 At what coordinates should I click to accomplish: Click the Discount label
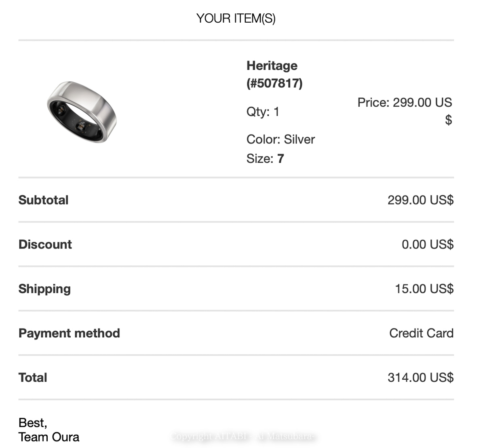point(45,244)
